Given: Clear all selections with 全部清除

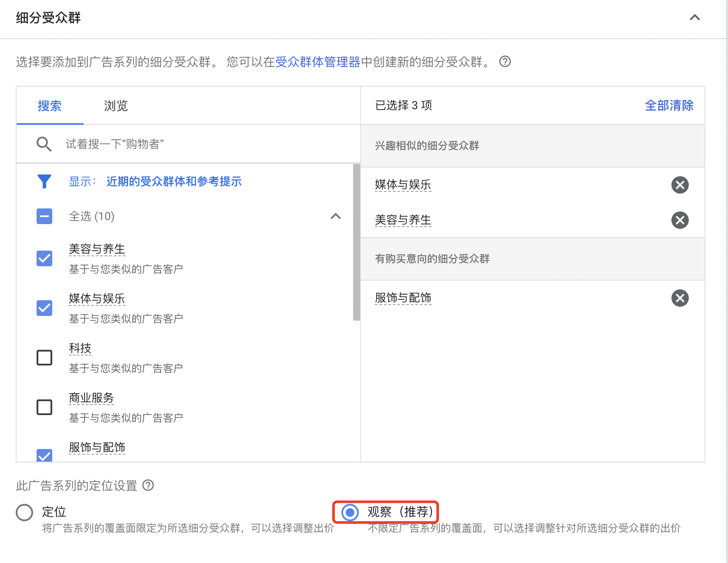Looking at the screenshot, I should click(x=669, y=106).
